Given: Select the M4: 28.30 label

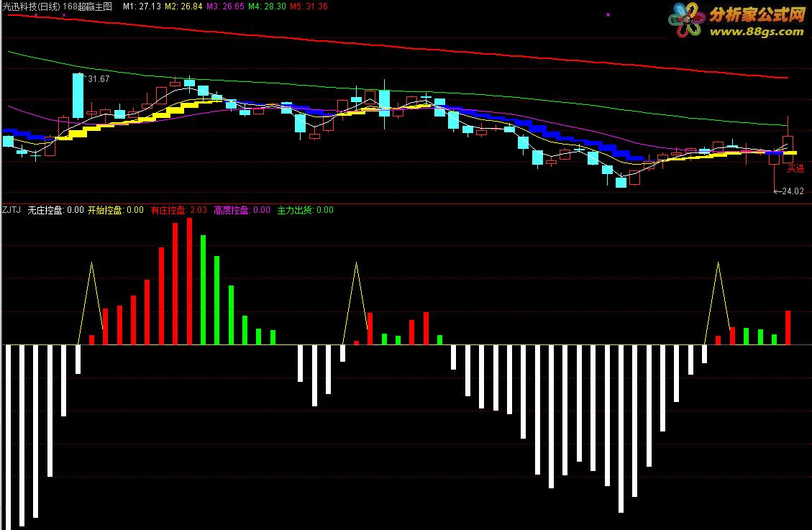Looking at the screenshot, I should tap(267, 6).
